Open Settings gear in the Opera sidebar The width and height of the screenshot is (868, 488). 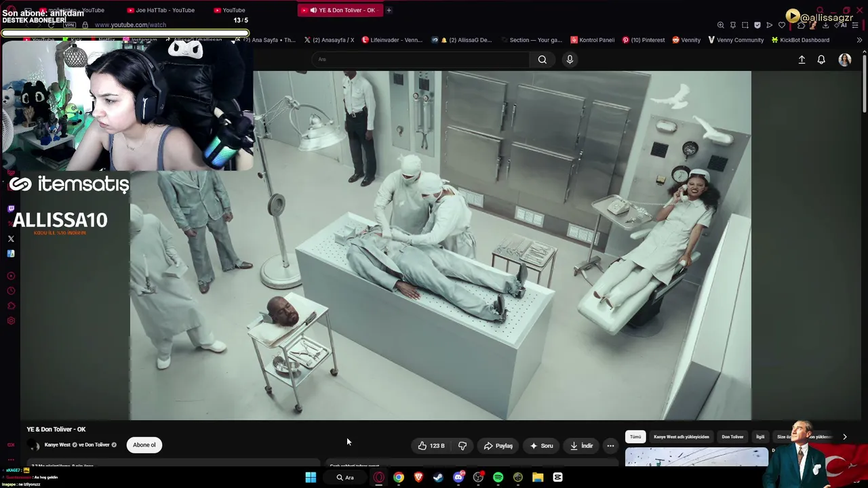click(x=11, y=321)
